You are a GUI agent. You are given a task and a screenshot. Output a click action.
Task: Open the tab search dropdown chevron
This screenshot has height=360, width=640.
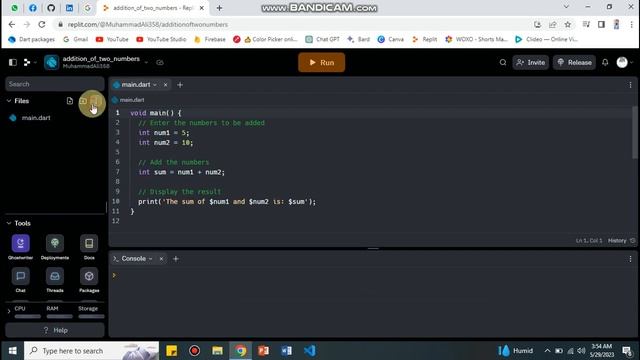[x=566, y=7]
